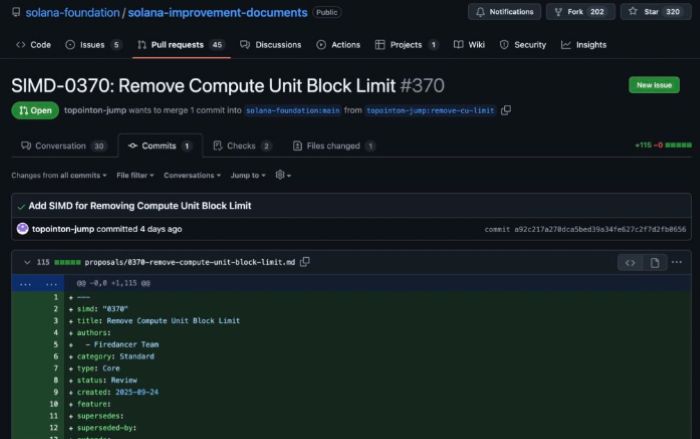Click the green New issue button
700x439 pixels.
click(654, 85)
